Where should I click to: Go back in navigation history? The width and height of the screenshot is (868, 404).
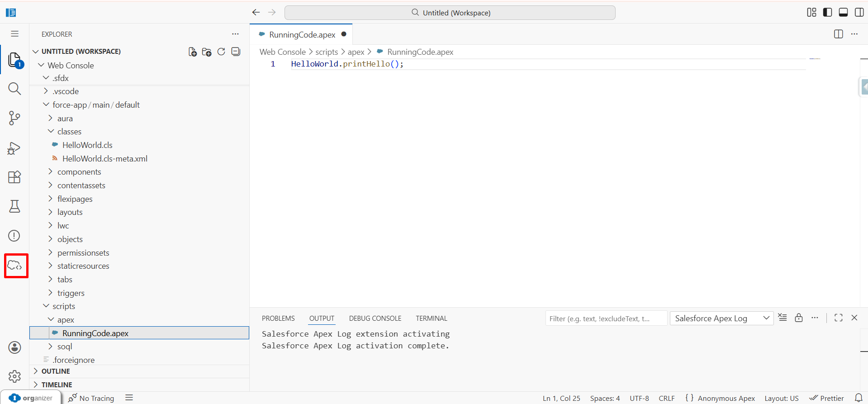point(256,12)
